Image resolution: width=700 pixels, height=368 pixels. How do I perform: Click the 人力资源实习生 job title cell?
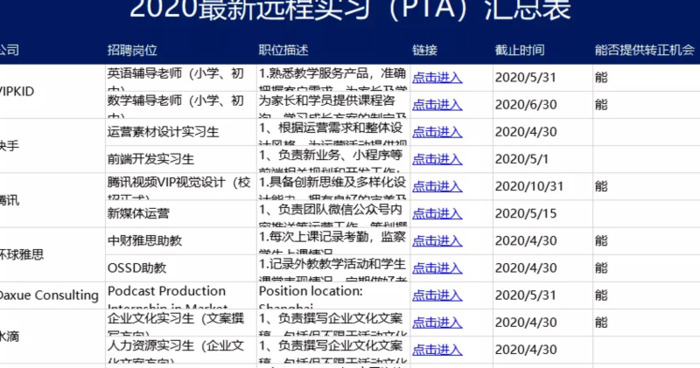(181, 351)
